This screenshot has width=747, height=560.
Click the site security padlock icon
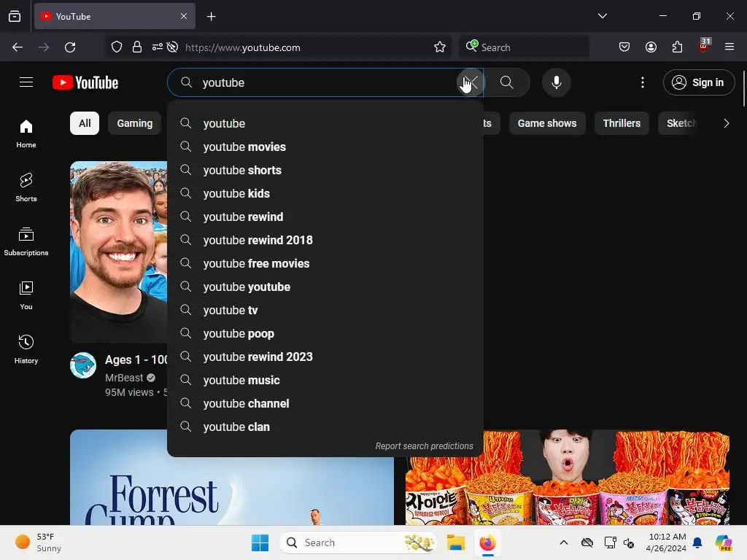pos(137,47)
